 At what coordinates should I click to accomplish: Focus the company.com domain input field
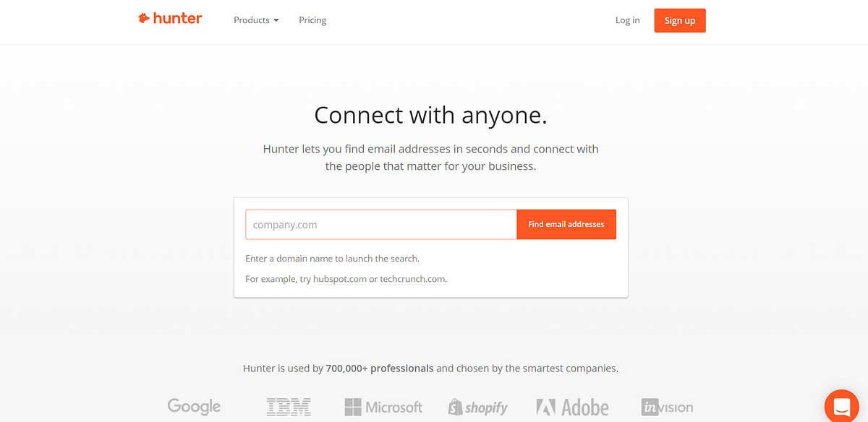coord(381,225)
